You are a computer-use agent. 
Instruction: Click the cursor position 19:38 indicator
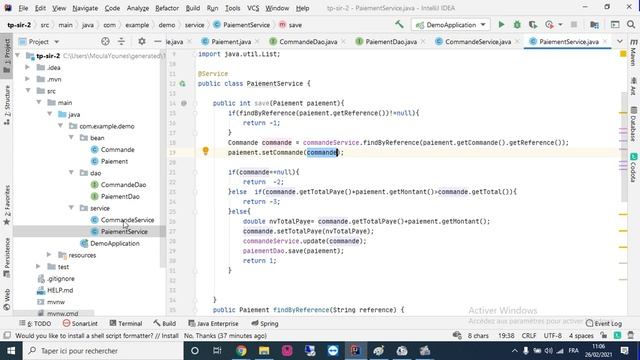pyautogui.click(x=506, y=336)
